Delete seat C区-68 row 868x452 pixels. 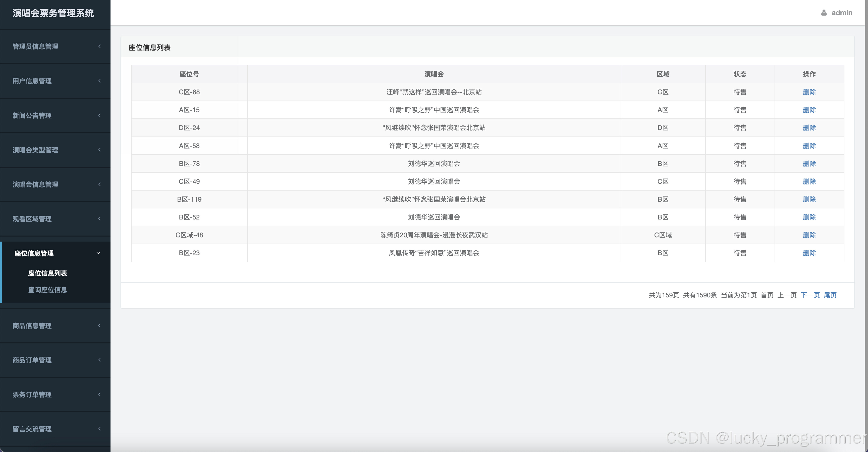[x=809, y=92]
